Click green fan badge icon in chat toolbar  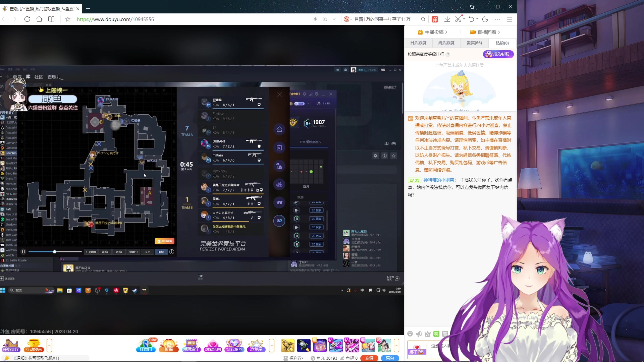coord(436,334)
